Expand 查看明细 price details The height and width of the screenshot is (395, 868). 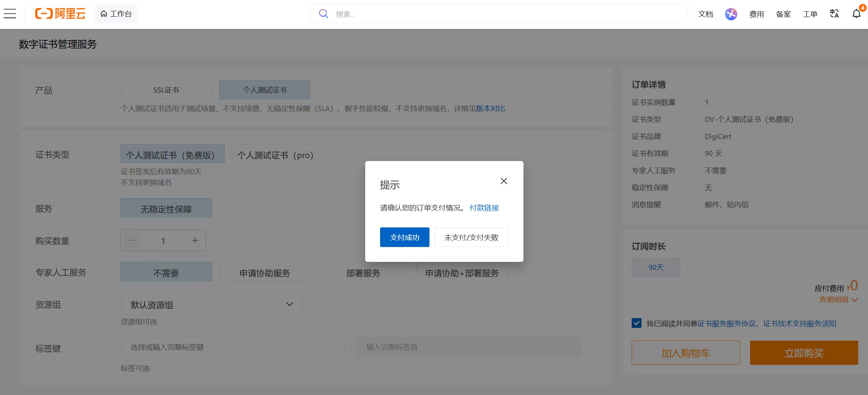point(838,300)
